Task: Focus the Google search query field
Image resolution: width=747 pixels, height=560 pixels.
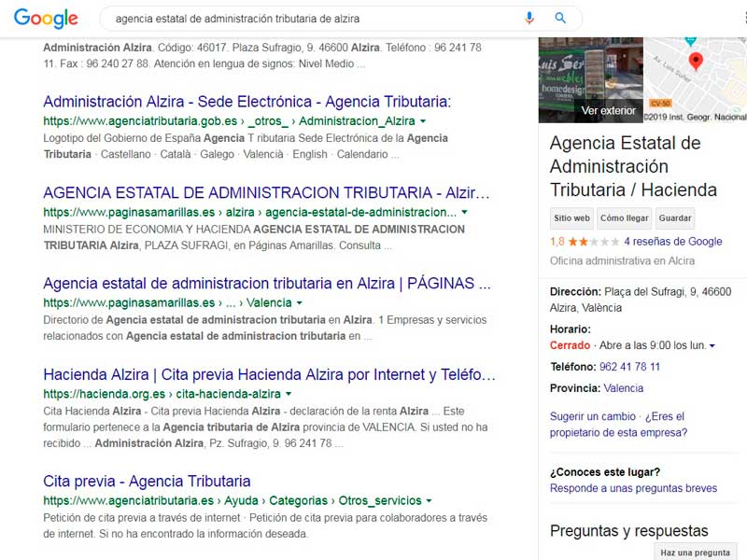Action: tap(315, 19)
